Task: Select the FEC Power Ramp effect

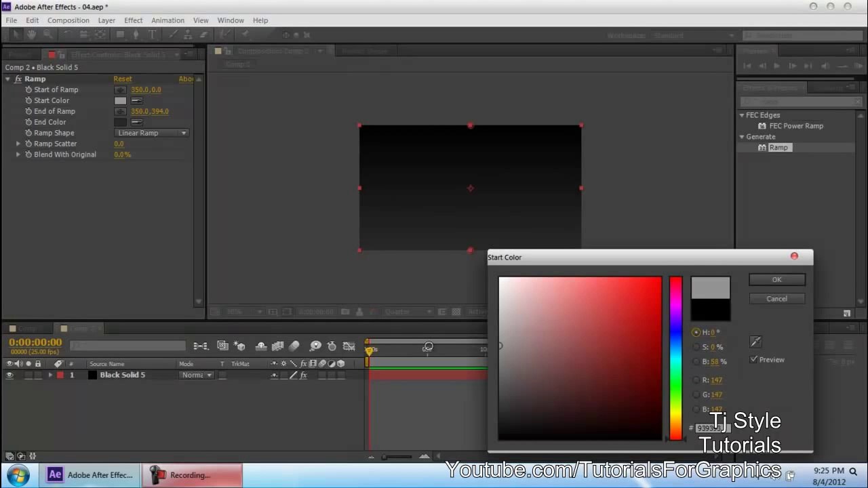Action: tap(795, 126)
